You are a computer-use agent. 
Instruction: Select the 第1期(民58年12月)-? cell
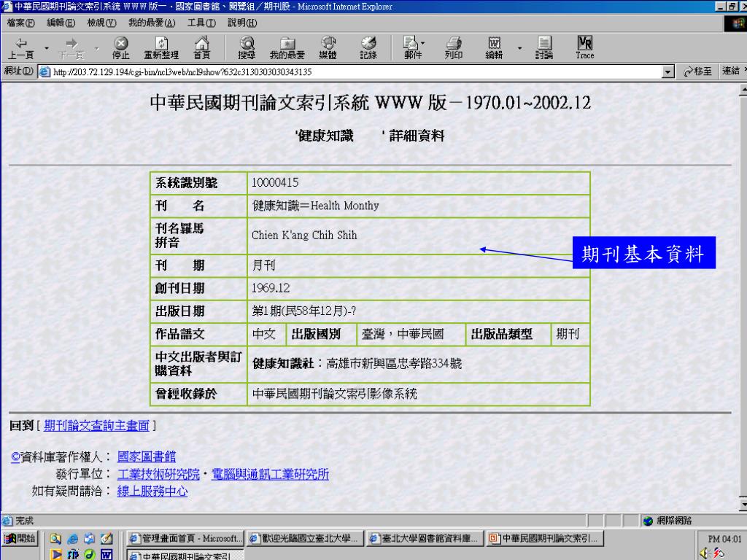point(419,311)
